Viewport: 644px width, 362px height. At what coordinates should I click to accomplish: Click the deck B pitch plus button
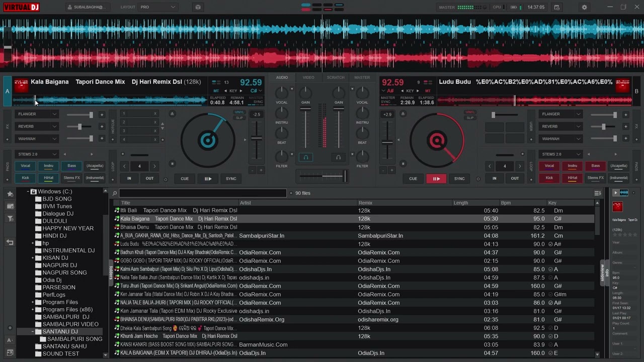click(391, 170)
